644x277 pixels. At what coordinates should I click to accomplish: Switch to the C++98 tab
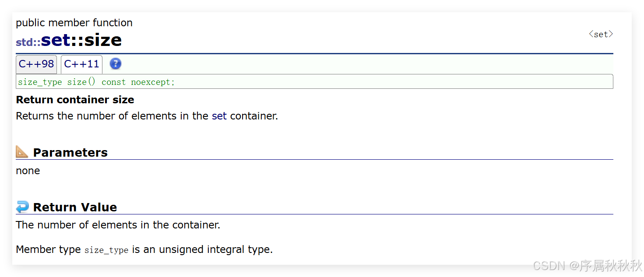click(x=36, y=64)
